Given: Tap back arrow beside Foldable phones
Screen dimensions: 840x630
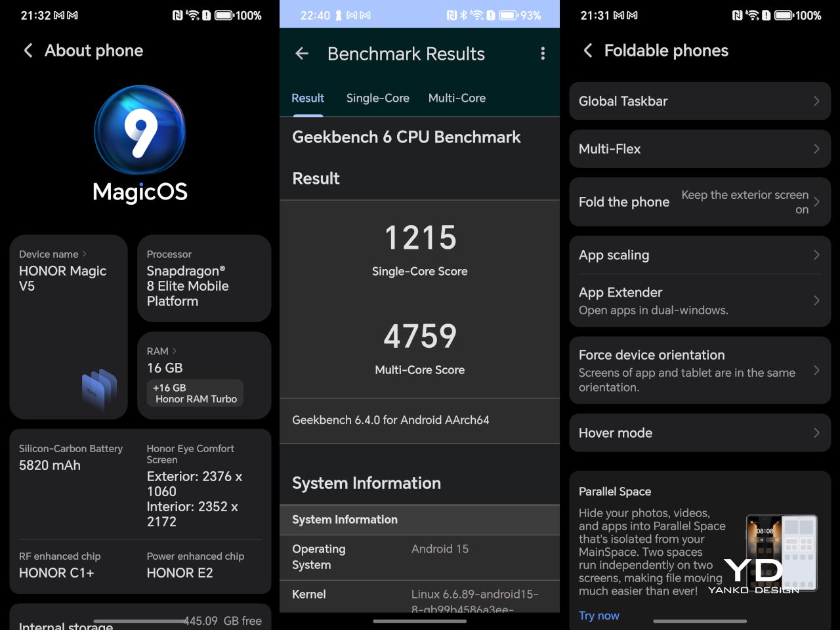Looking at the screenshot, I should click(x=588, y=51).
